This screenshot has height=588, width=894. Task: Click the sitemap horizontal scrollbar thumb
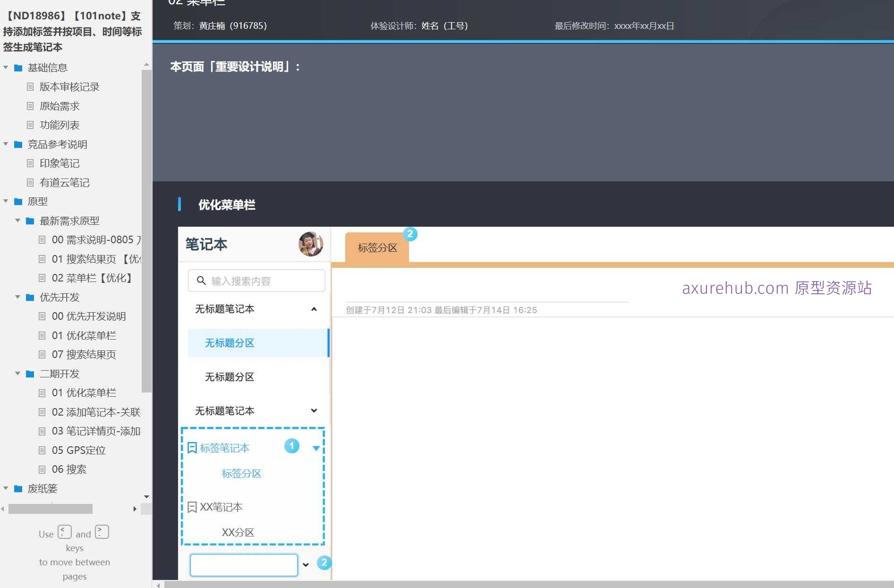[x=51, y=509]
